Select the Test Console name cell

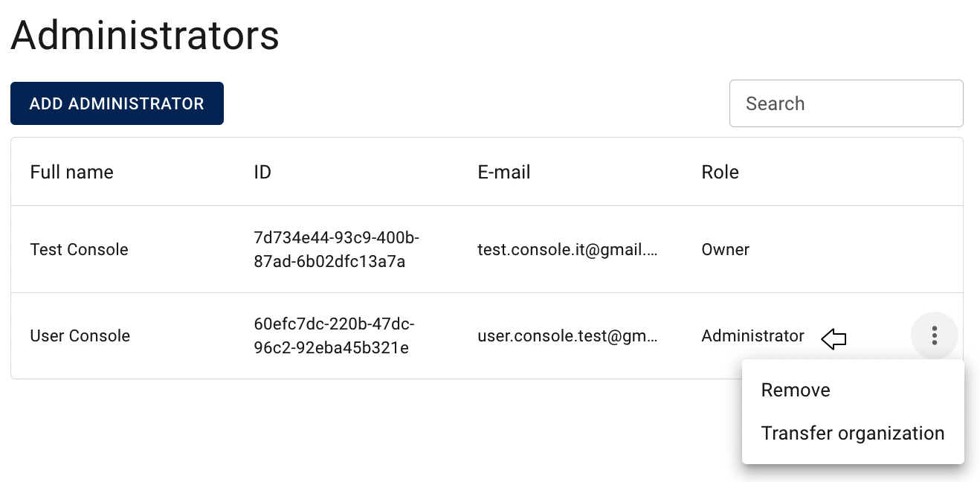pyautogui.click(x=79, y=249)
